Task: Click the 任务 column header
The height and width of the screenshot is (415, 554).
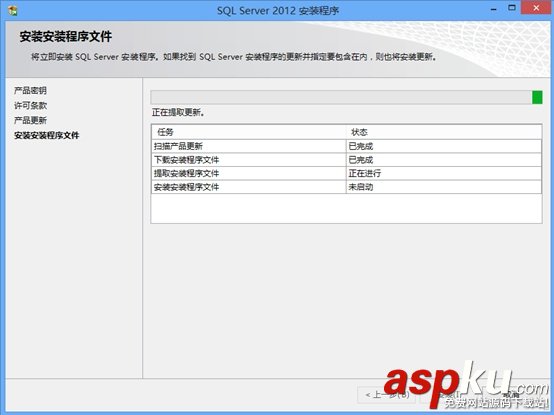Action: (x=249, y=132)
